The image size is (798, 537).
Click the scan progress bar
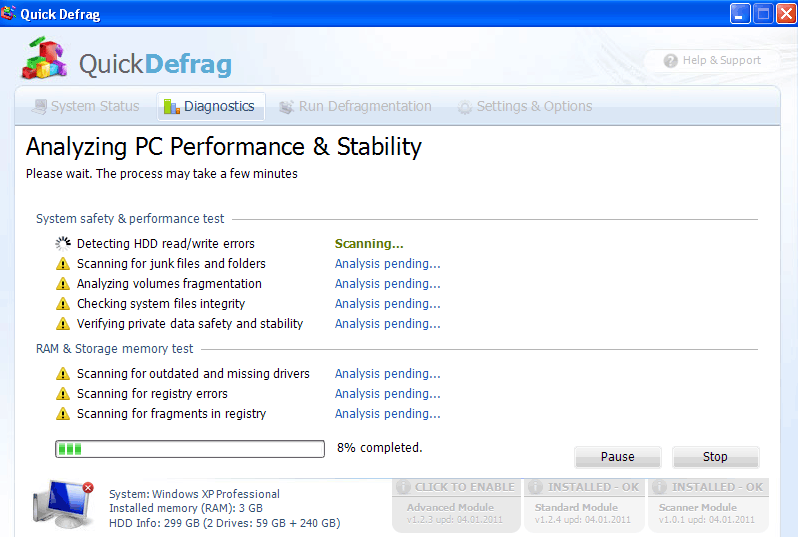click(190, 449)
